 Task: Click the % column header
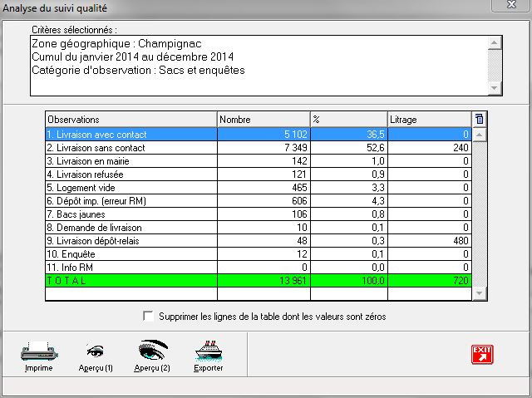point(348,120)
